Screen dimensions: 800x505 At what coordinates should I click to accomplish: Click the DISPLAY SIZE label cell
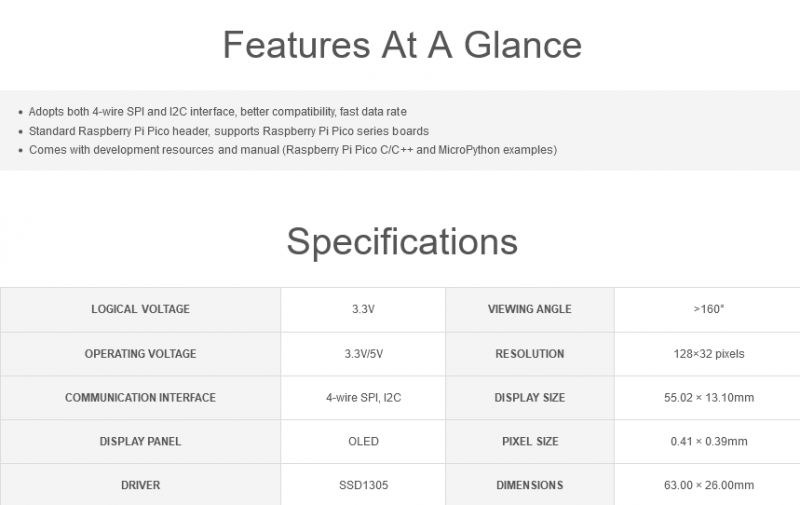pos(529,397)
